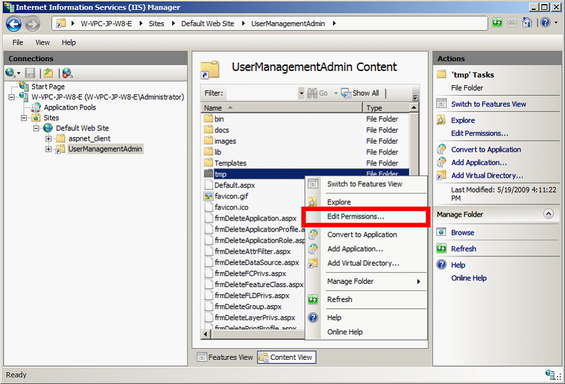Select the images folder row
565x384 pixels.
pyautogui.click(x=305, y=141)
